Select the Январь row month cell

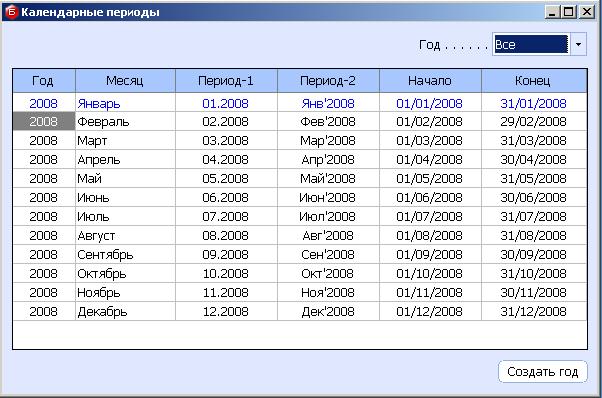(125, 103)
